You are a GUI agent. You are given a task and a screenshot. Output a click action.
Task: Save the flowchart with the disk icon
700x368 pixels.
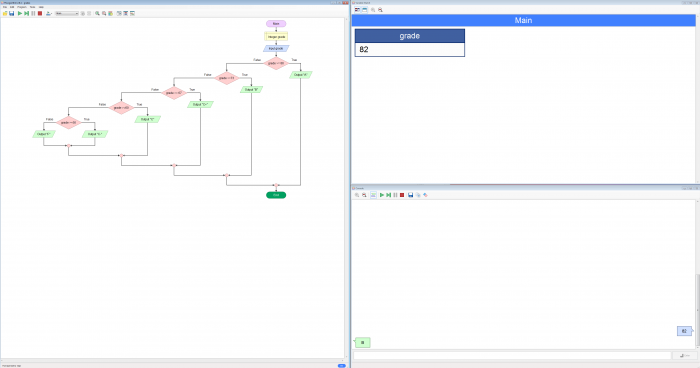[x=12, y=13]
